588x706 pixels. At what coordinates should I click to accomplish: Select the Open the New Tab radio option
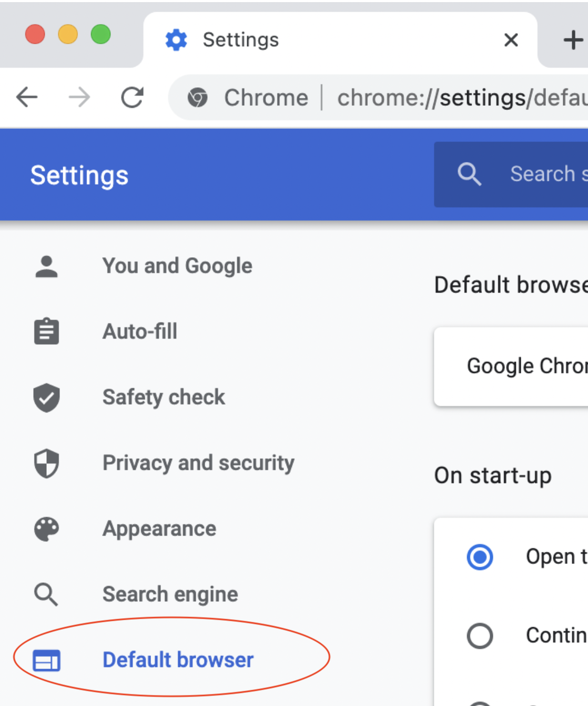480,557
